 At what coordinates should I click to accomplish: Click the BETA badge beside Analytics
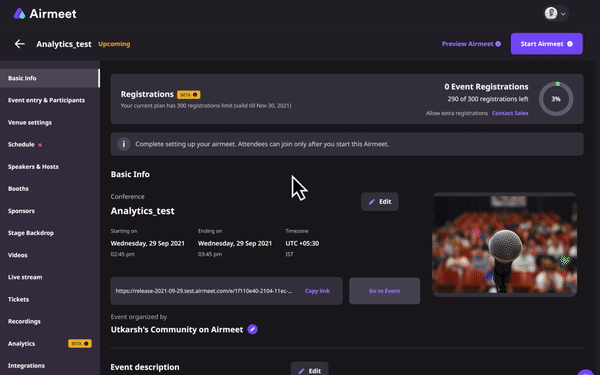(x=80, y=344)
